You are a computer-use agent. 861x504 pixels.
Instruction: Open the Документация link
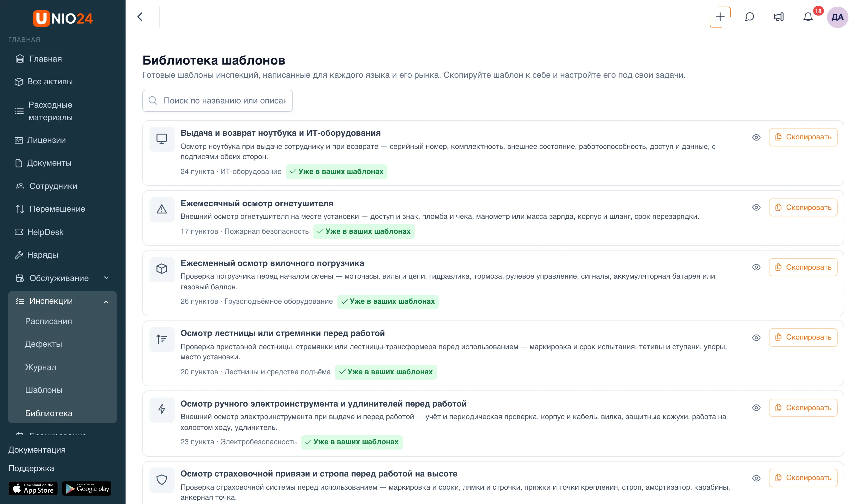[37, 450]
